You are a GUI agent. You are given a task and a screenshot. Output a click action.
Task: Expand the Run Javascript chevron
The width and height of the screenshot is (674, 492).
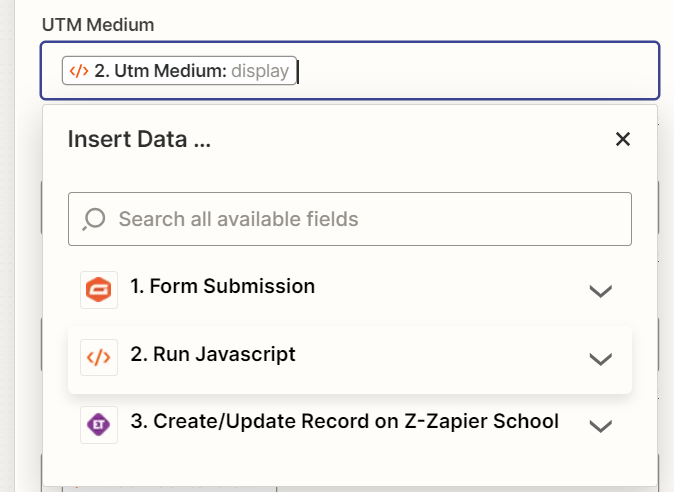tap(600, 359)
